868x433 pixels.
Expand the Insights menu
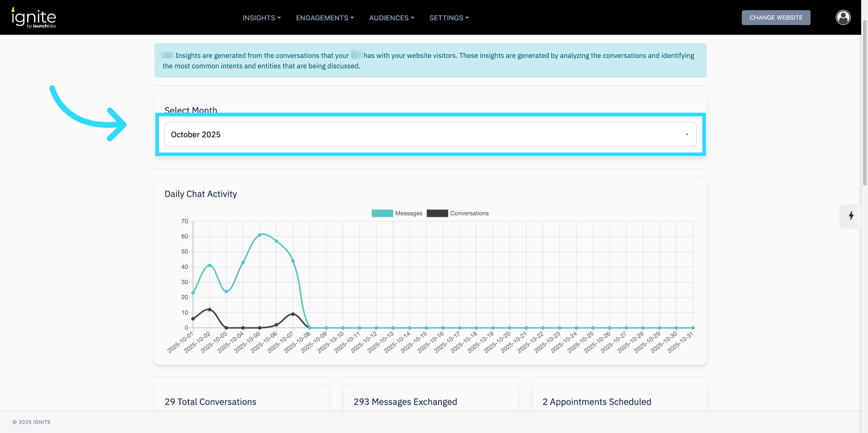(x=261, y=18)
